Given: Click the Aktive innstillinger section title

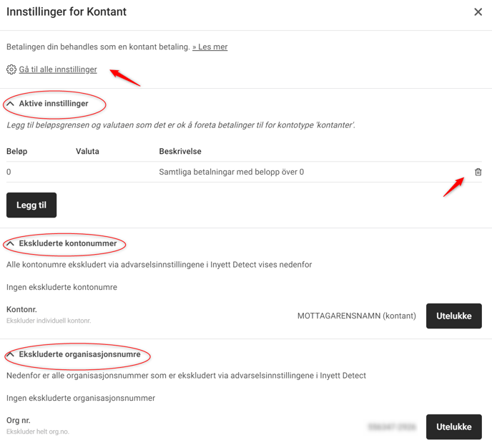Looking at the screenshot, I should pyautogui.click(x=54, y=104).
